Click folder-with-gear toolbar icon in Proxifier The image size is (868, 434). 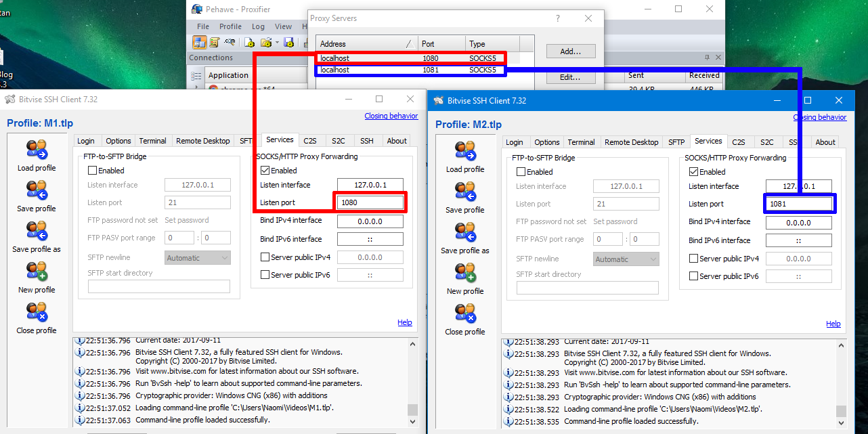(265, 43)
